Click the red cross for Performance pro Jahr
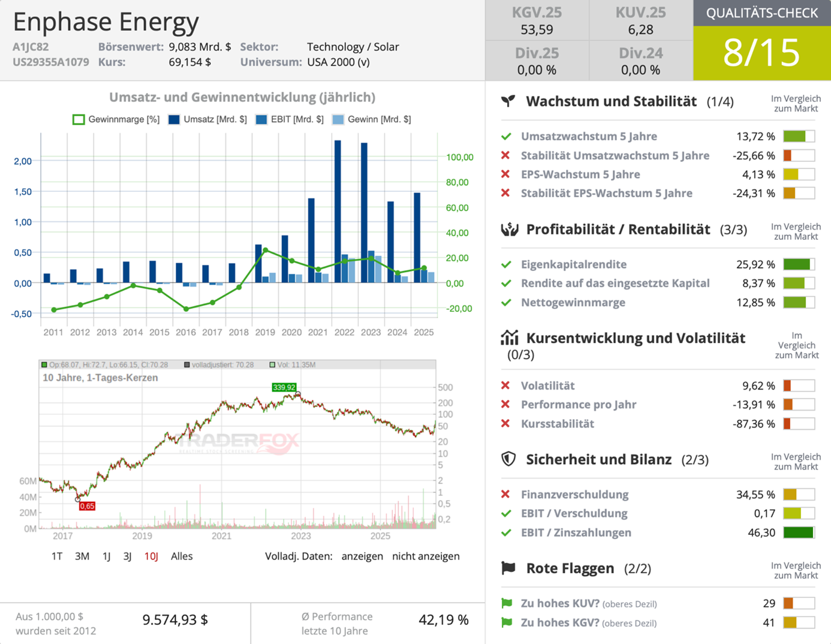The image size is (831, 644). 505,404
